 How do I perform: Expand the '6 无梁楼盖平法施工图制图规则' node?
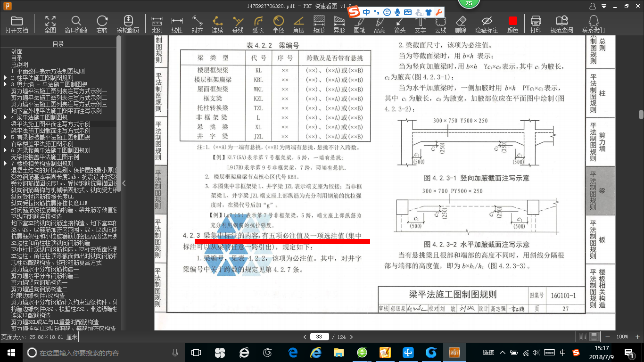(x=5, y=150)
